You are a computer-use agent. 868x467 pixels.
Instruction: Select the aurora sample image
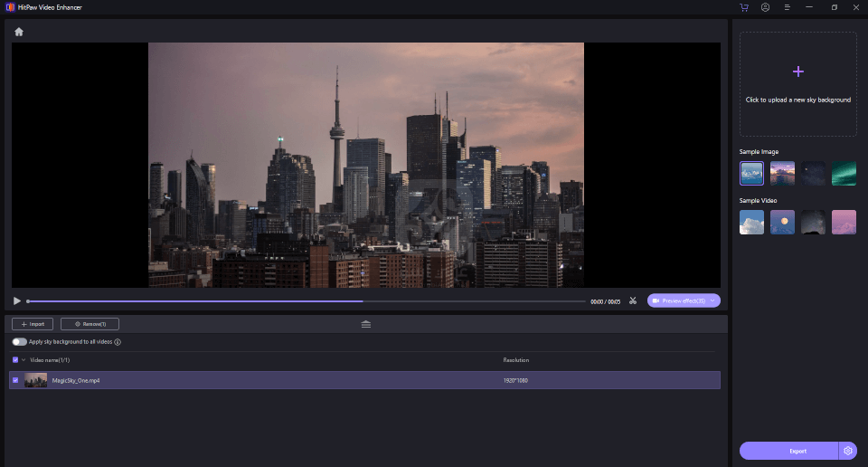pos(844,174)
